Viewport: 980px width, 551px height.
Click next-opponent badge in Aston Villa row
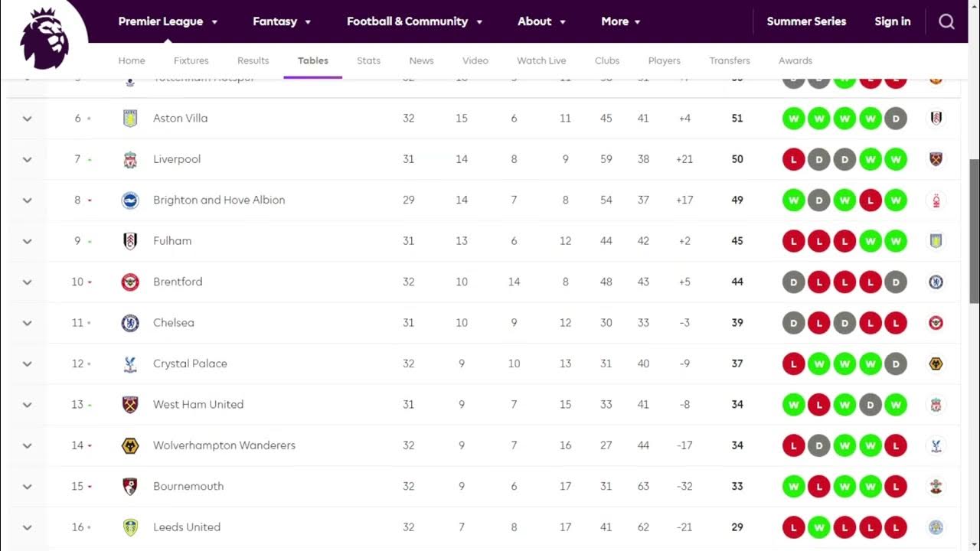936,118
